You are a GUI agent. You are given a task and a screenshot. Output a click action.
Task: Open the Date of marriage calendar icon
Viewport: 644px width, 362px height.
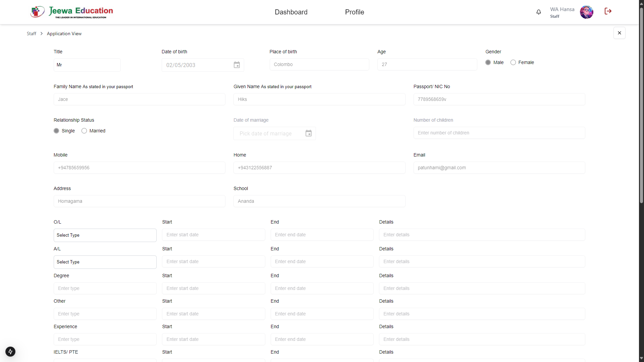click(308, 133)
